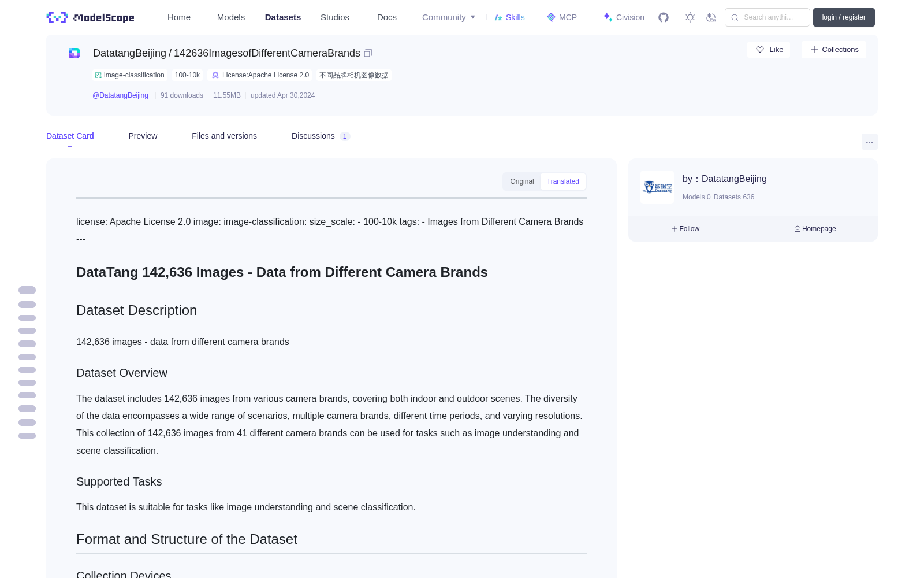Click the login / register button

coord(844,17)
